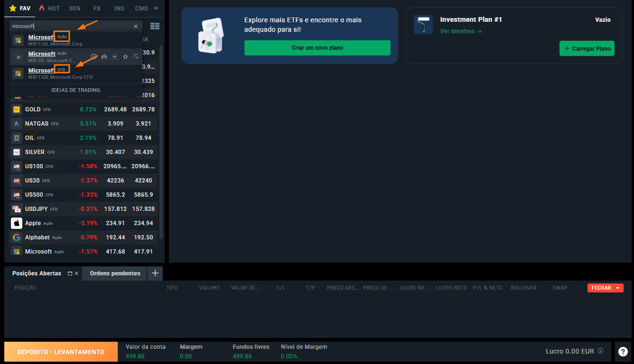
Task: Click the LUCRO NETO column header
Action: click(x=451, y=288)
